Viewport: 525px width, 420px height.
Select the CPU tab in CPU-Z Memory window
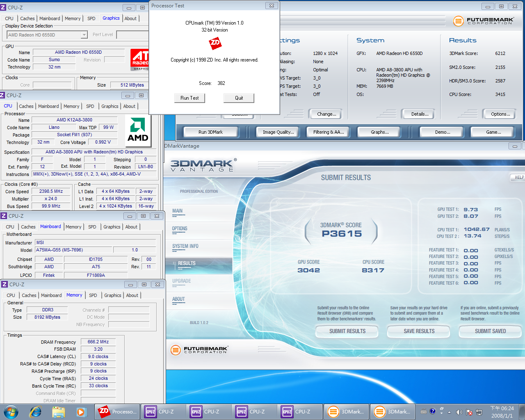coord(11,295)
